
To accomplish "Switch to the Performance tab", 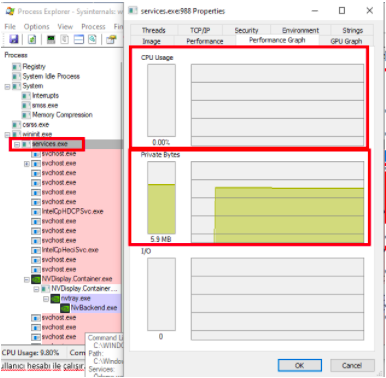I will point(205,41).
